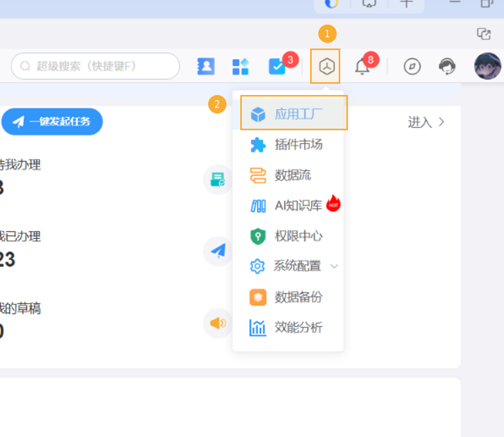Open the contacts address book icon
This screenshot has width=504, height=437.
(206, 66)
